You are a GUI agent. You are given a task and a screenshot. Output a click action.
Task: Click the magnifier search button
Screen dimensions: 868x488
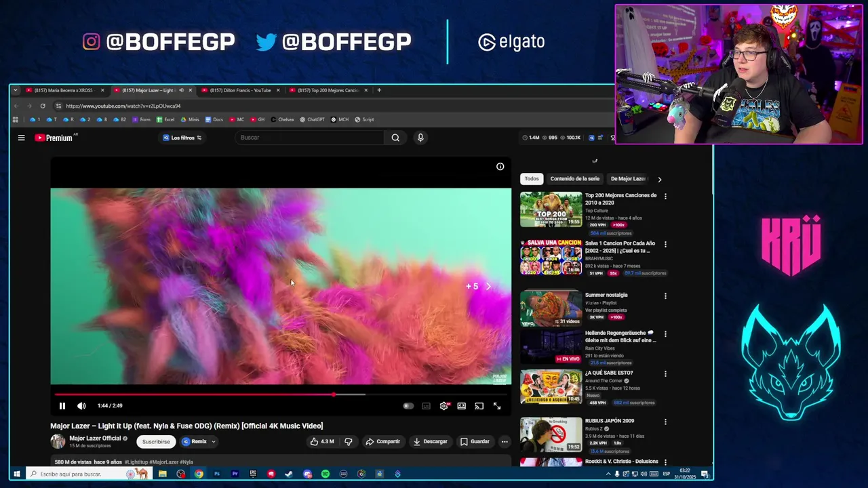pos(395,138)
